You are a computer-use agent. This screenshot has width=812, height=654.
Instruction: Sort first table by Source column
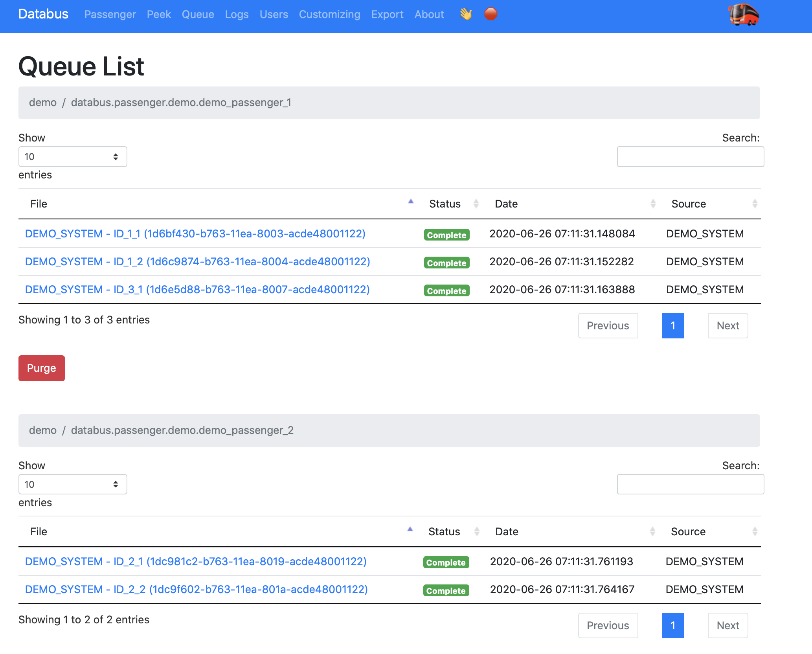(689, 204)
